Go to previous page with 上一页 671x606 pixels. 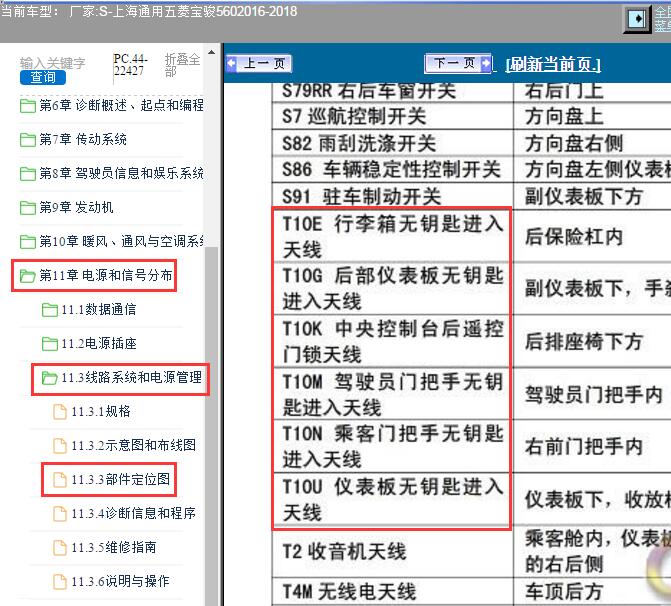[x=258, y=64]
